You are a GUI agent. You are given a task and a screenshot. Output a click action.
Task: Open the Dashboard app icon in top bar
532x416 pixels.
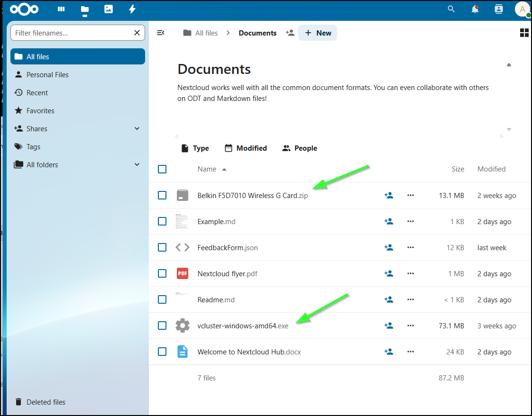(61, 9)
